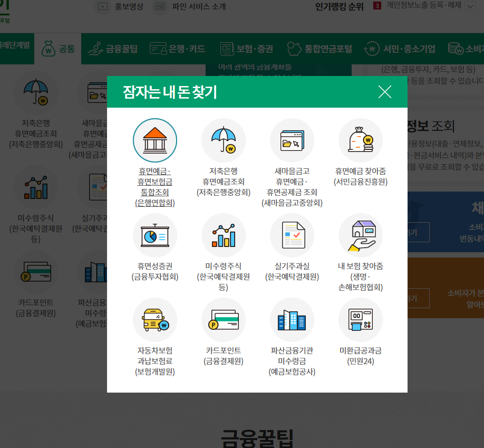Viewport: 484px width, 448px height.
Task: Open 휴면성증권 presentation chart icon
Action: tap(155, 235)
